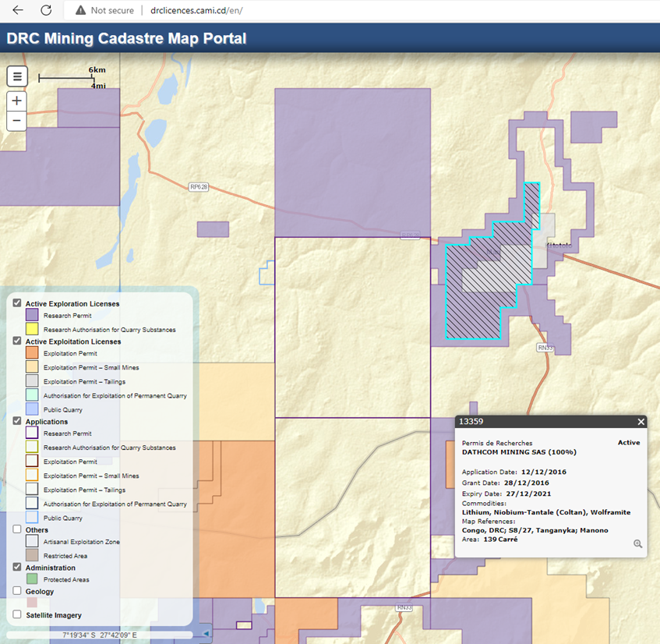The height and width of the screenshot is (644, 660).
Task: Click the Artisanal Exploitation Zone swatch
Action: [32, 541]
